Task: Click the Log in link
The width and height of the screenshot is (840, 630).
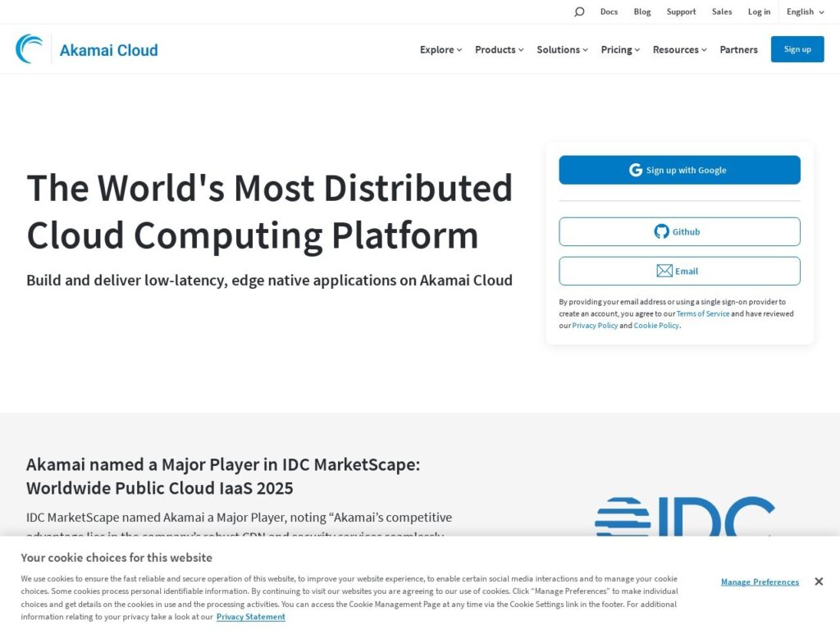Action: (759, 12)
